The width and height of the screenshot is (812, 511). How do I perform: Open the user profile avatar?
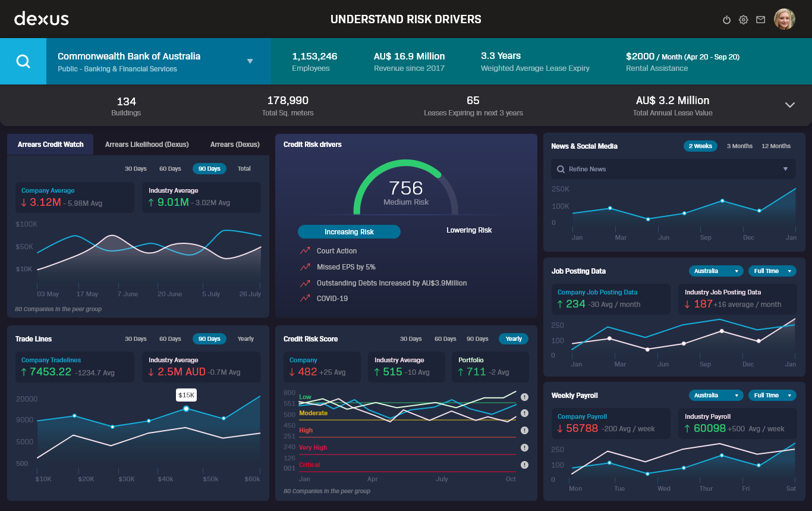click(785, 19)
